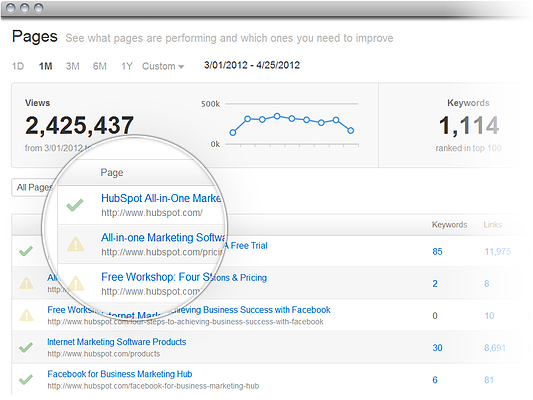533x400 pixels.
Task: Click the Views total 2,425,437
Action: 80,125
